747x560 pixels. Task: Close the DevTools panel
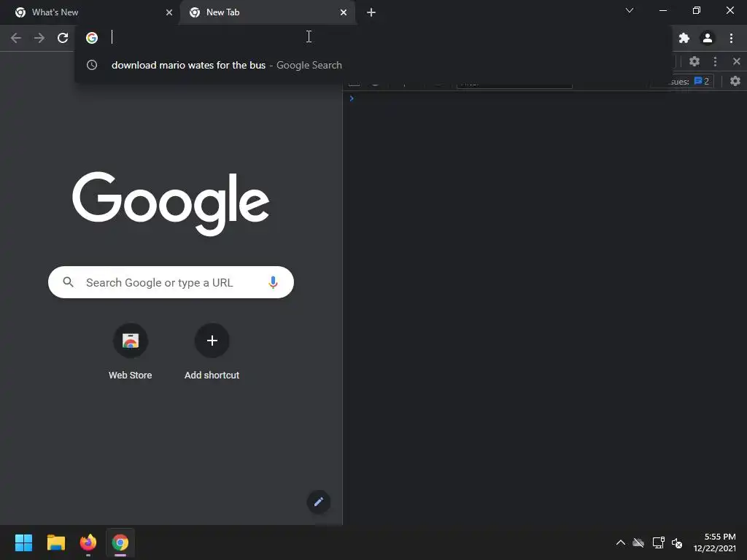coord(737,61)
